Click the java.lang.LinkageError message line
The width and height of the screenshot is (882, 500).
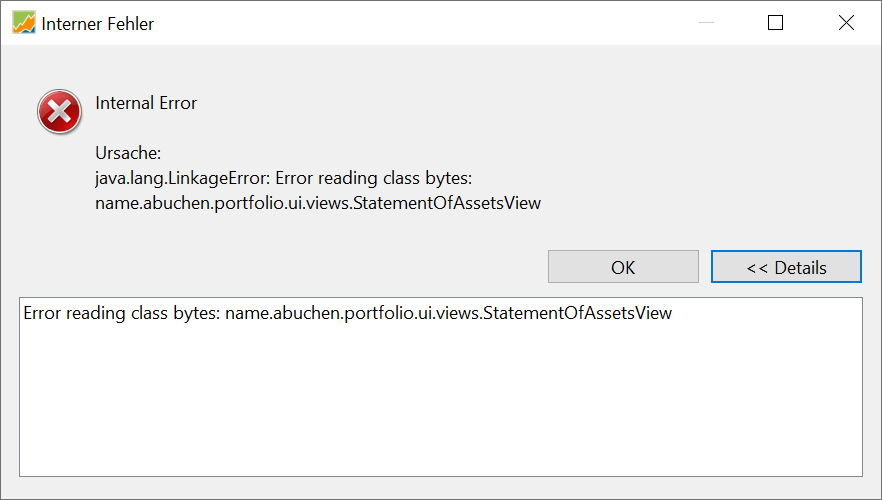coord(283,178)
